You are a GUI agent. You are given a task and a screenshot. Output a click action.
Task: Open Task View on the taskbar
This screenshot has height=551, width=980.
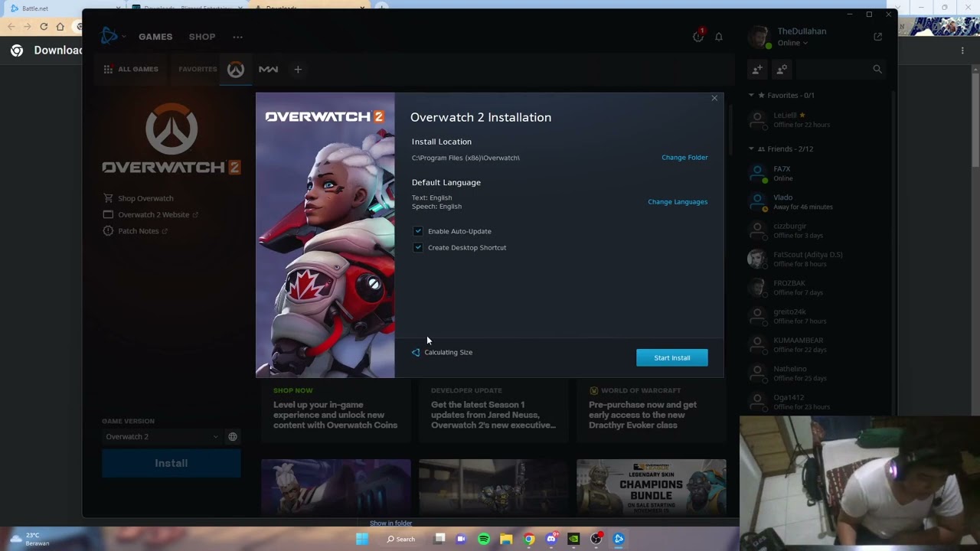pyautogui.click(x=439, y=539)
